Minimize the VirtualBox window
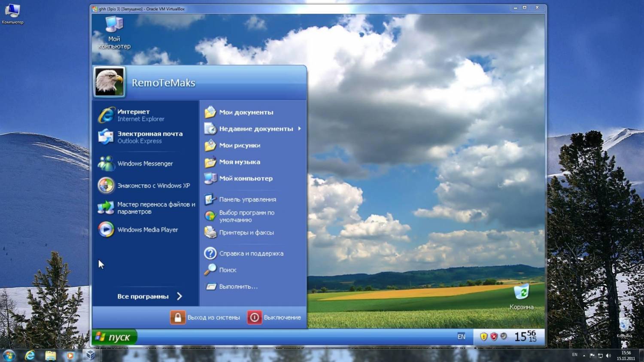 (x=515, y=8)
